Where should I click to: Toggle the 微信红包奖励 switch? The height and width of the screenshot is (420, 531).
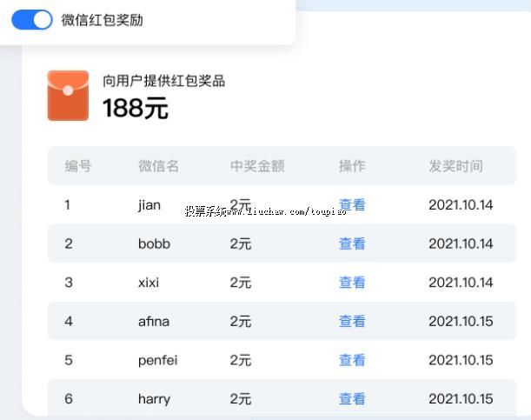click(x=32, y=20)
